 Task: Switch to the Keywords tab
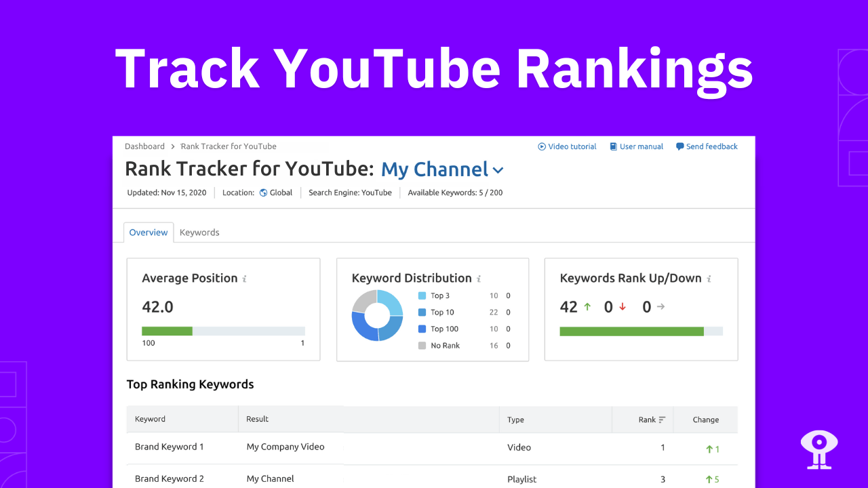tap(199, 232)
